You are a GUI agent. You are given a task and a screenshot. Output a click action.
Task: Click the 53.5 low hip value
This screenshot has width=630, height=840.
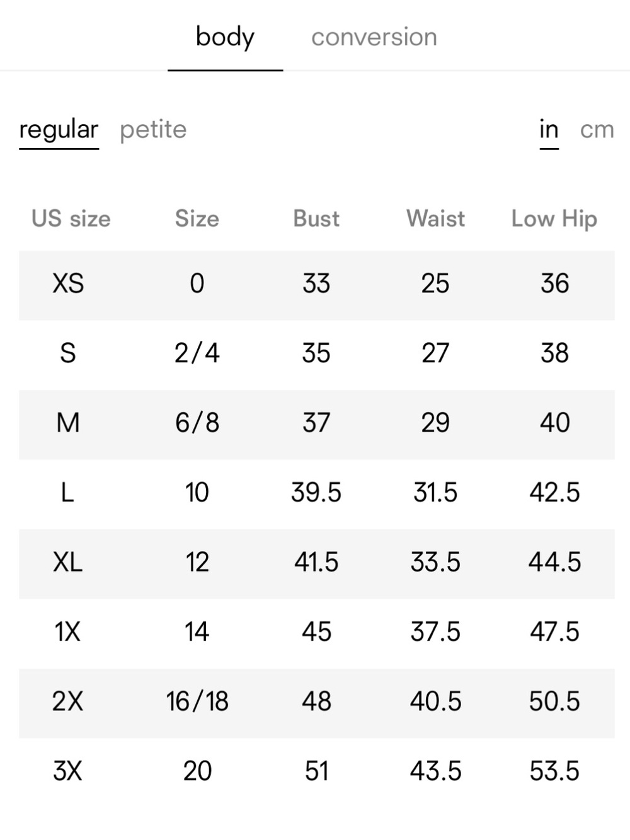tap(554, 771)
